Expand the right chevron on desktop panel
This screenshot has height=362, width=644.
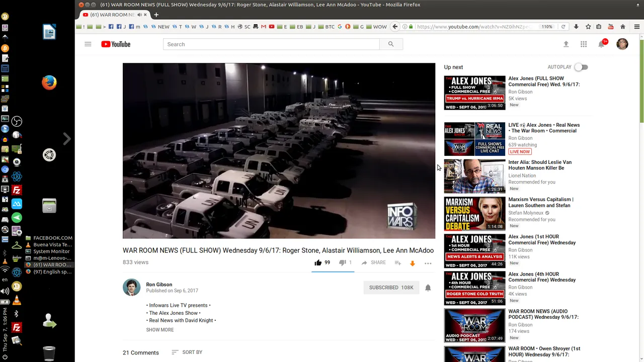67,139
